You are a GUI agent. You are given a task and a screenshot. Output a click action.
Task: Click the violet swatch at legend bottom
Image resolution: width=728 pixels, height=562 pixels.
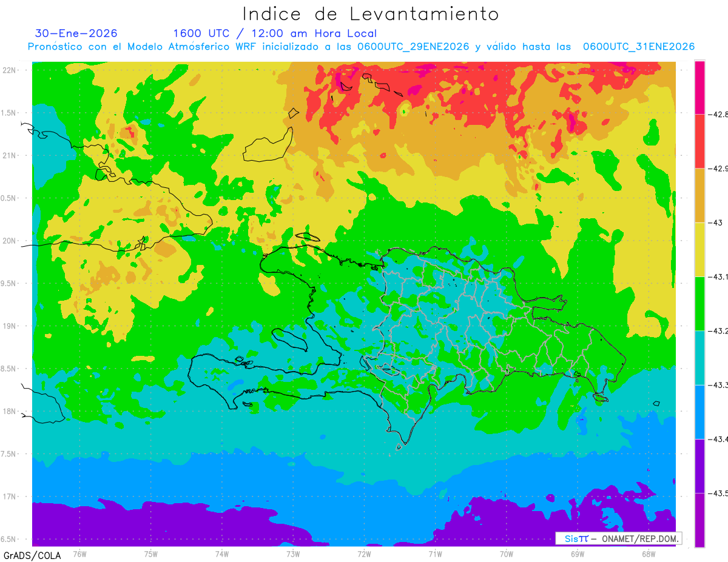pyautogui.click(x=699, y=520)
